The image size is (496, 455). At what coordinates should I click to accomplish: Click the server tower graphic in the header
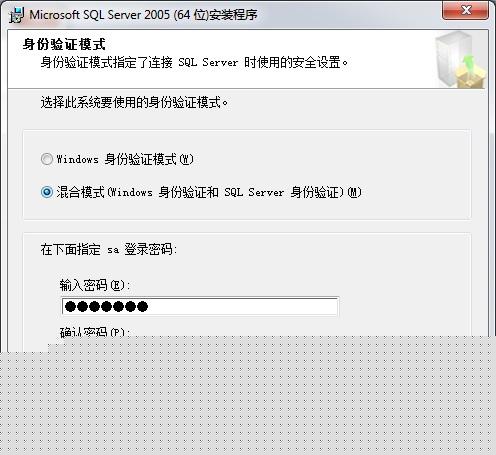tap(451, 58)
